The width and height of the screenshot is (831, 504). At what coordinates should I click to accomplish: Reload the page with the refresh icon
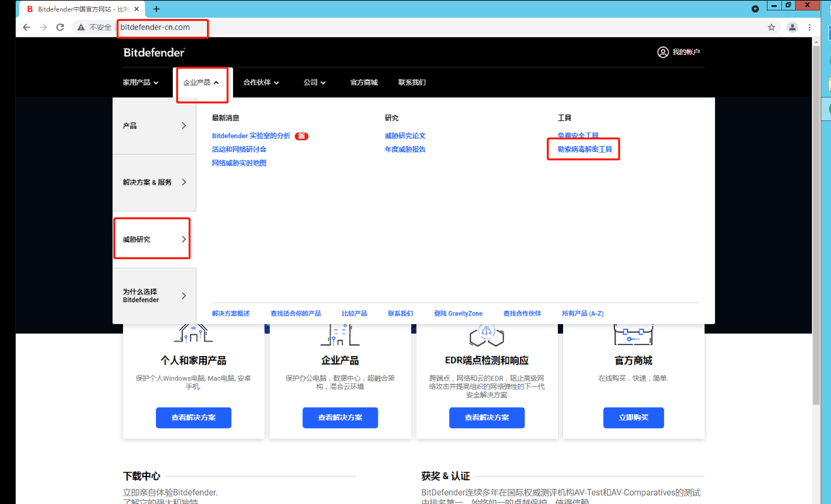(x=60, y=27)
